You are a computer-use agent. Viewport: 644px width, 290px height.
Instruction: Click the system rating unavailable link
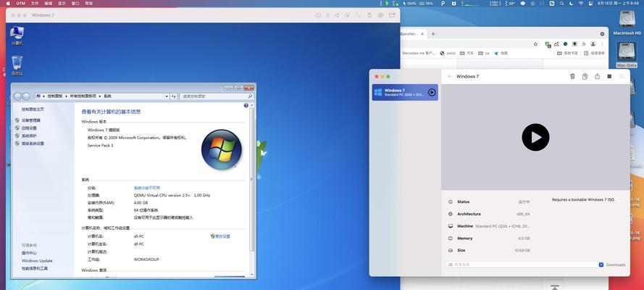147,188
